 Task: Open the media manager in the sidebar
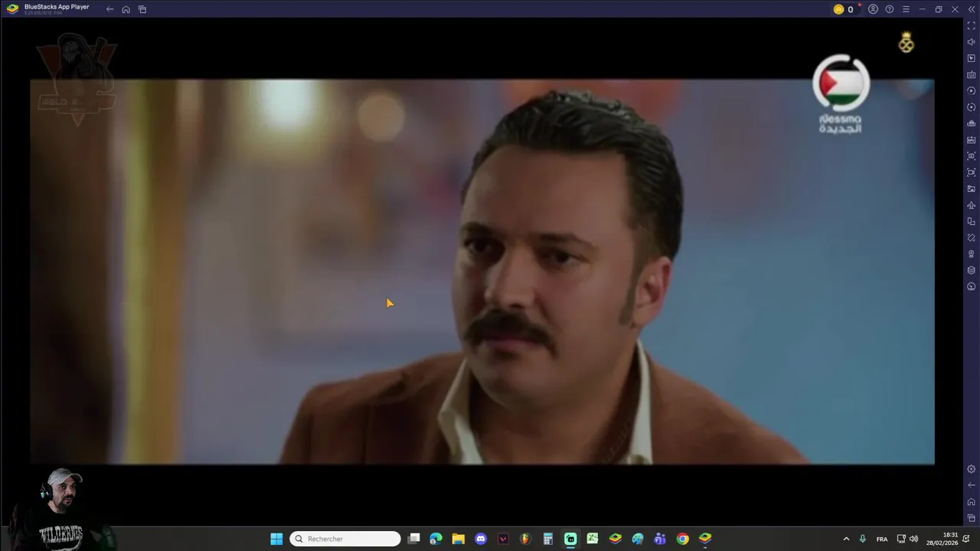pos(972,189)
